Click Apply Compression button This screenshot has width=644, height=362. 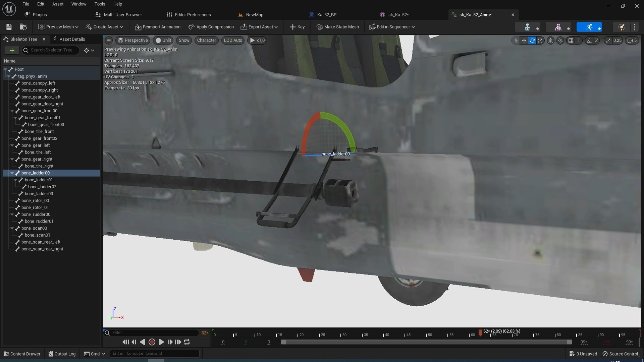pyautogui.click(x=211, y=27)
